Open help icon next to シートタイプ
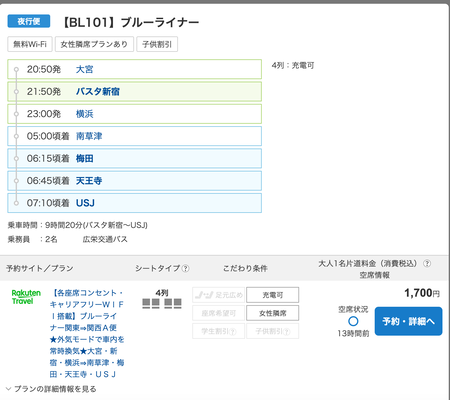The image size is (450, 400). point(186,268)
